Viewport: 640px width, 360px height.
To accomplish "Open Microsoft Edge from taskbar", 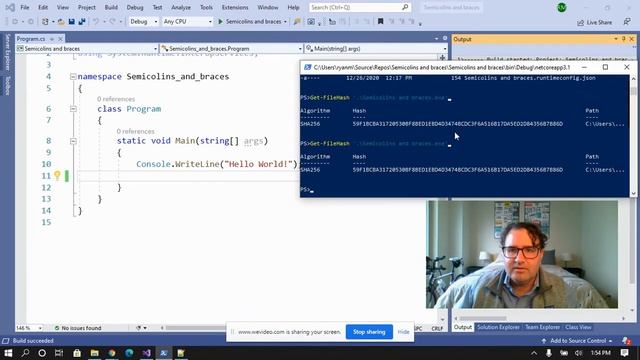I will click(x=129, y=353).
